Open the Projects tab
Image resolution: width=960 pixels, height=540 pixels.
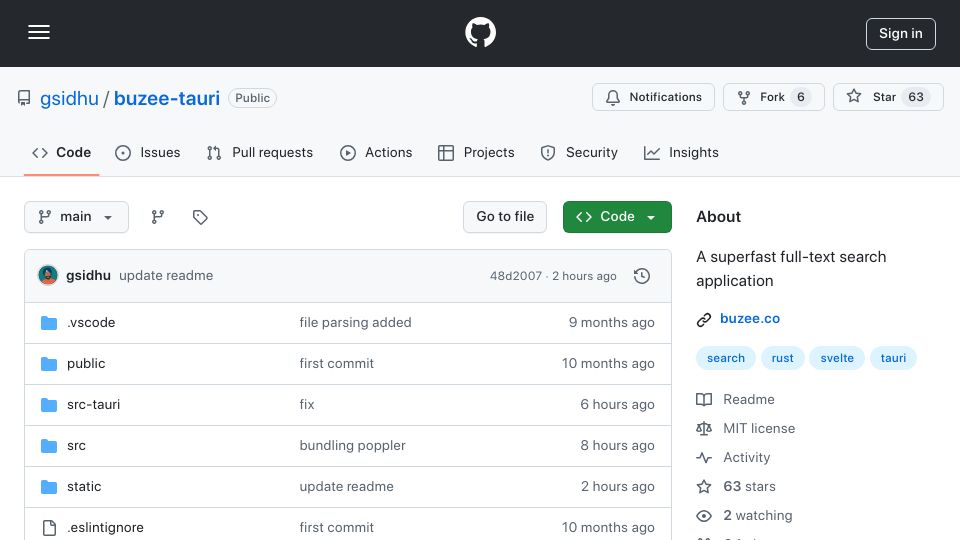(x=476, y=152)
